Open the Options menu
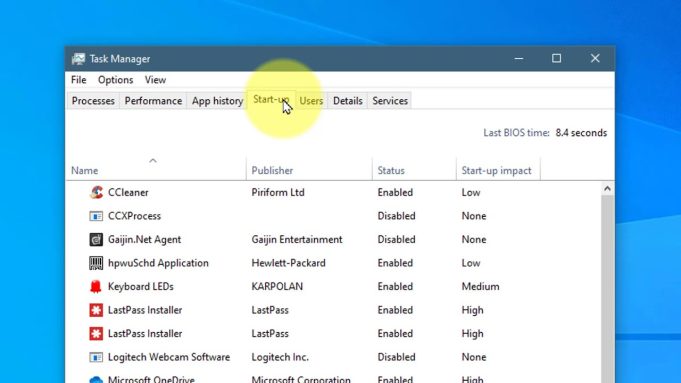Image resolution: width=681 pixels, height=383 pixels. 116,80
